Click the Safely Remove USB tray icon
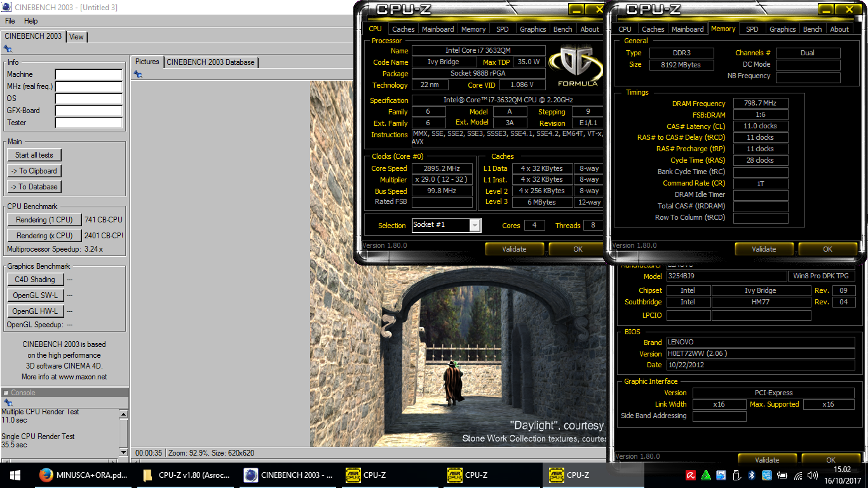Viewport: 868px width, 488px height. coord(736,475)
